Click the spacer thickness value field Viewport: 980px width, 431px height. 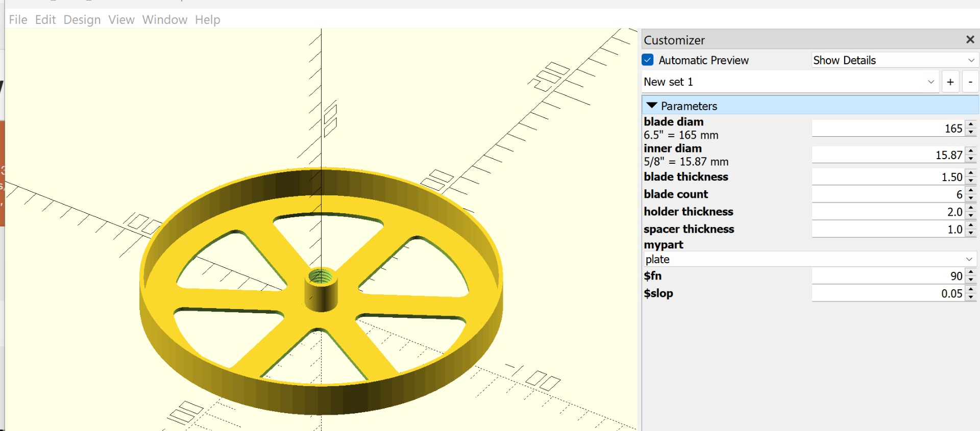[x=889, y=230]
